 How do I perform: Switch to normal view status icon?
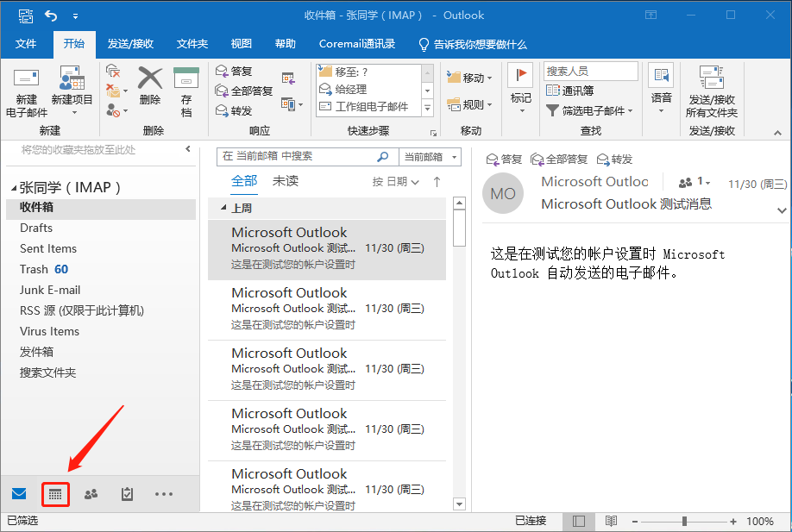[x=579, y=522]
